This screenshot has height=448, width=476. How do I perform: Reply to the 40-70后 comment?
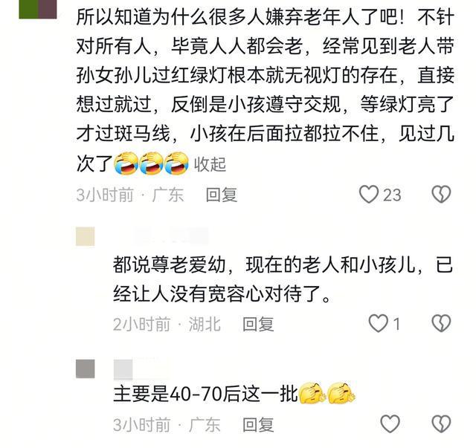(x=258, y=424)
